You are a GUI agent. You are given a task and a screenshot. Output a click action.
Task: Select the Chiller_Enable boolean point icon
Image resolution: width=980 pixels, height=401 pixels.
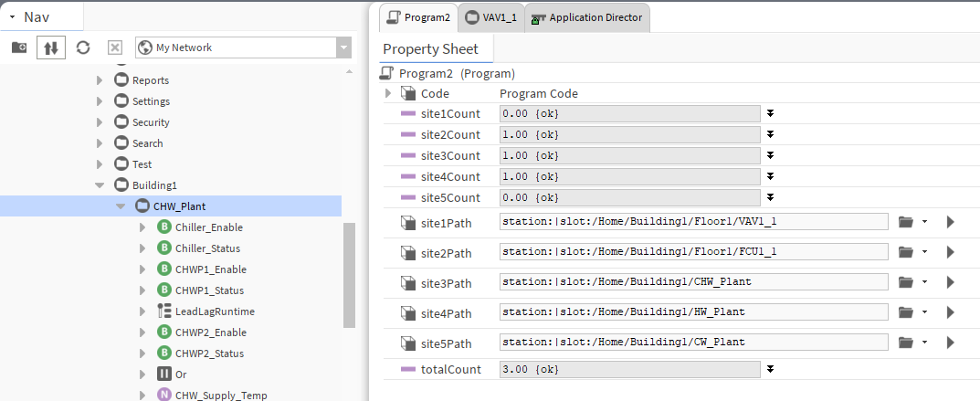pyautogui.click(x=164, y=227)
